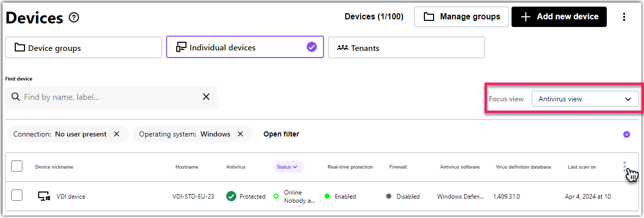This screenshot has height=218, width=644.
Task: Remove the Windows operating system filter
Action: click(x=240, y=134)
